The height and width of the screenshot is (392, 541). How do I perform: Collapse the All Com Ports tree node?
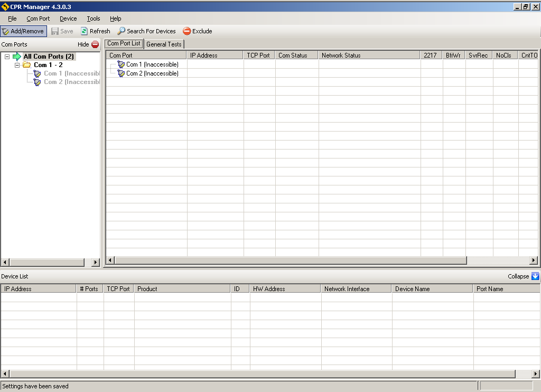coord(7,57)
